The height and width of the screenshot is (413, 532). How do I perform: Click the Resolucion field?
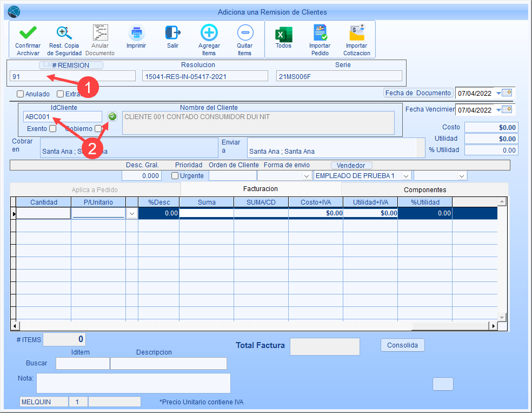(x=205, y=76)
